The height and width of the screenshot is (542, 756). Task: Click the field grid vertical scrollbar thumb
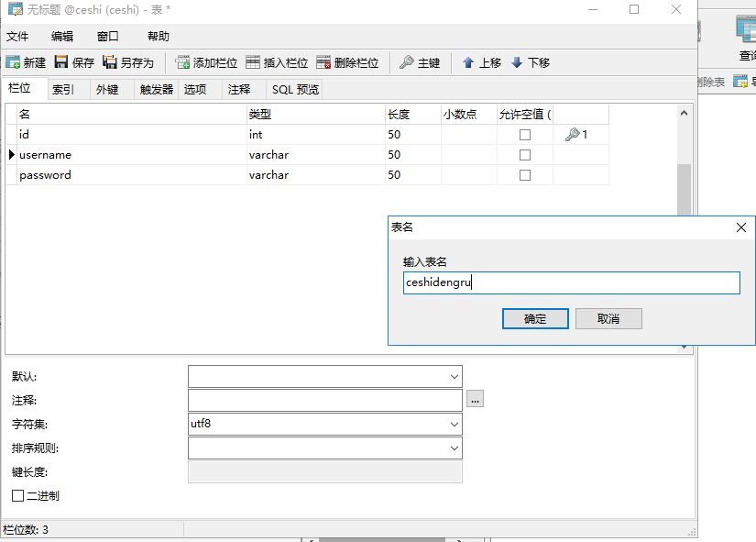[x=684, y=190]
